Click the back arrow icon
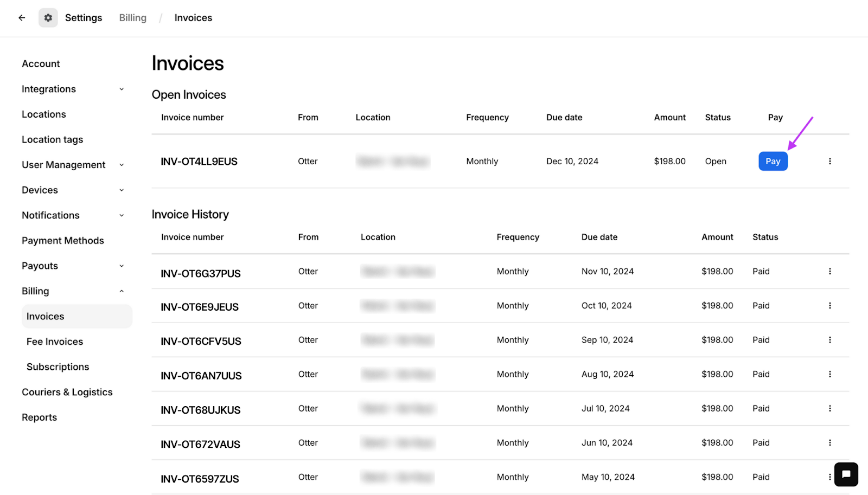The image size is (868, 495). (x=22, y=18)
